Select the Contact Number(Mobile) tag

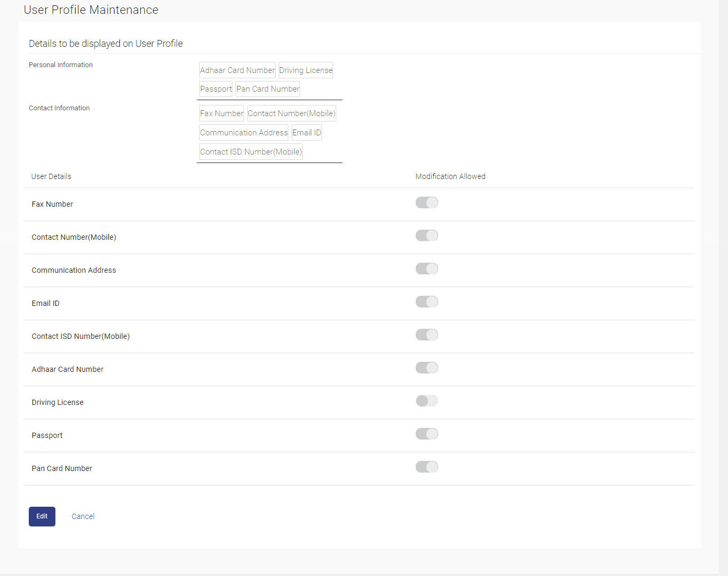pyautogui.click(x=291, y=113)
